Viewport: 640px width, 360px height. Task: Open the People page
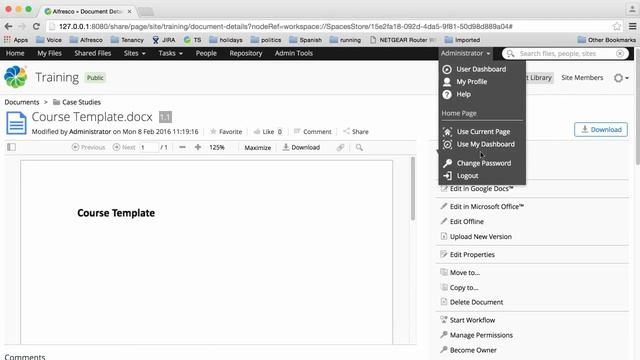(x=206, y=53)
